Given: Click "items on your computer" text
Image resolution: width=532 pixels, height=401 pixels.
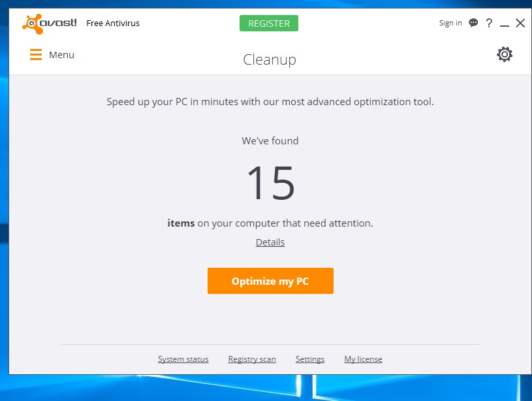Looking at the screenshot, I should [270, 223].
